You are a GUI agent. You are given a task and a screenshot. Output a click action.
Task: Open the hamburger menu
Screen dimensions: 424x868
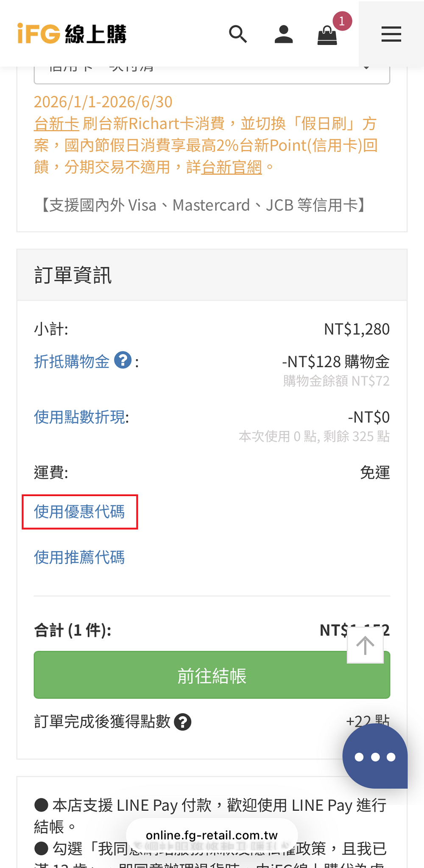click(391, 34)
